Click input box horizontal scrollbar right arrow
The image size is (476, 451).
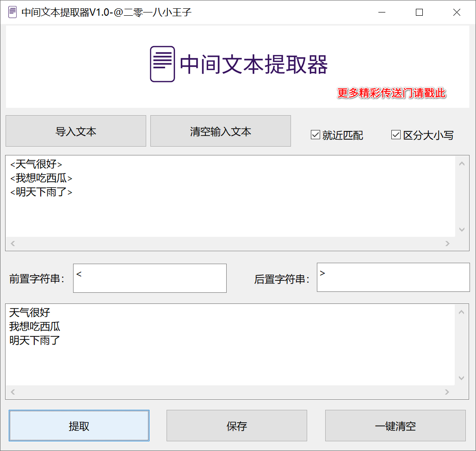(x=447, y=243)
